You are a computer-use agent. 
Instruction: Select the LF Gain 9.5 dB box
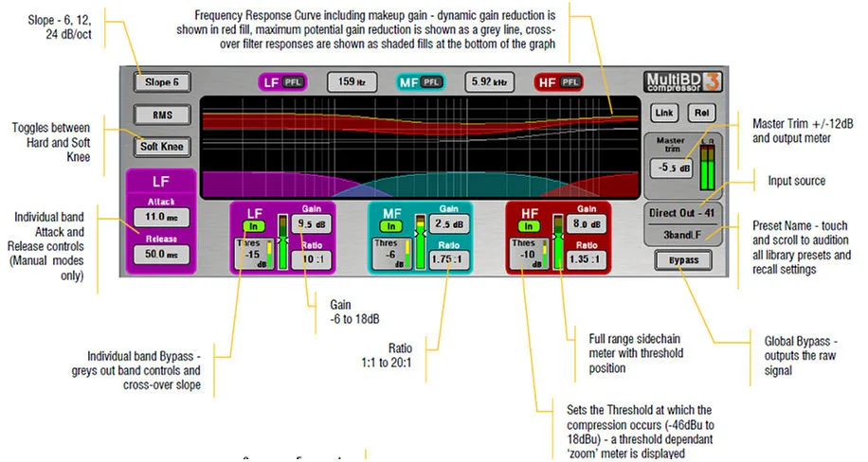click(x=312, y=224)
